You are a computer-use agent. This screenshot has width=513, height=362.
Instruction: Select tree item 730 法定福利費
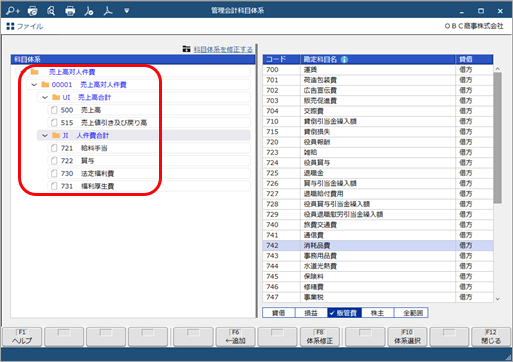point(149,173)
